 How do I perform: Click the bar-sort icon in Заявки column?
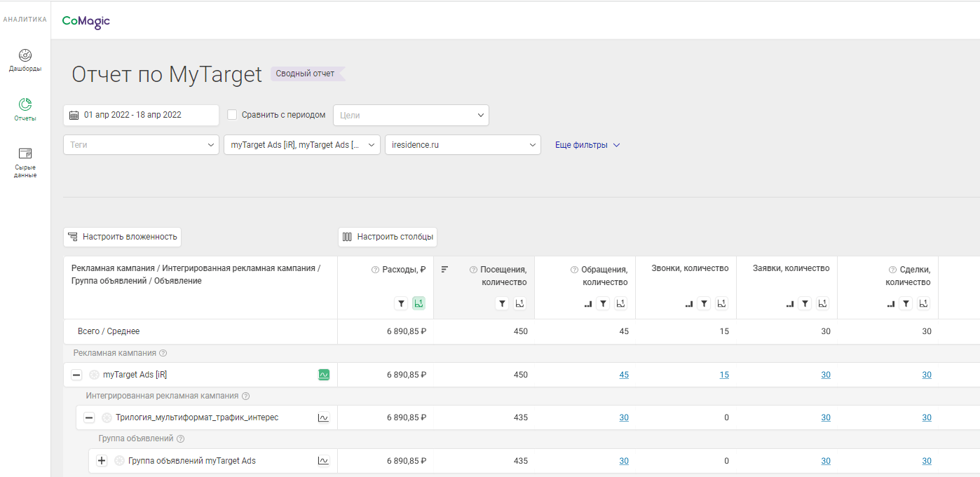[x=790, y=304]
